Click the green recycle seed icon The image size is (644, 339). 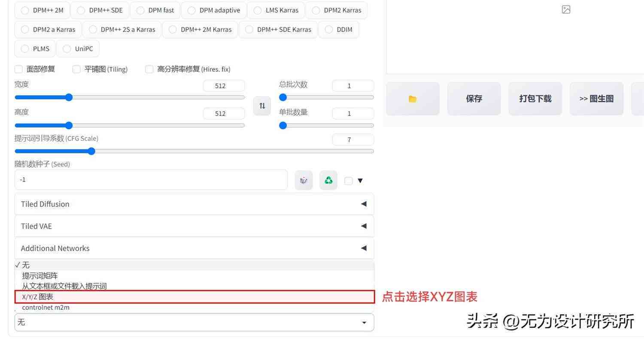tap(328, 180)
